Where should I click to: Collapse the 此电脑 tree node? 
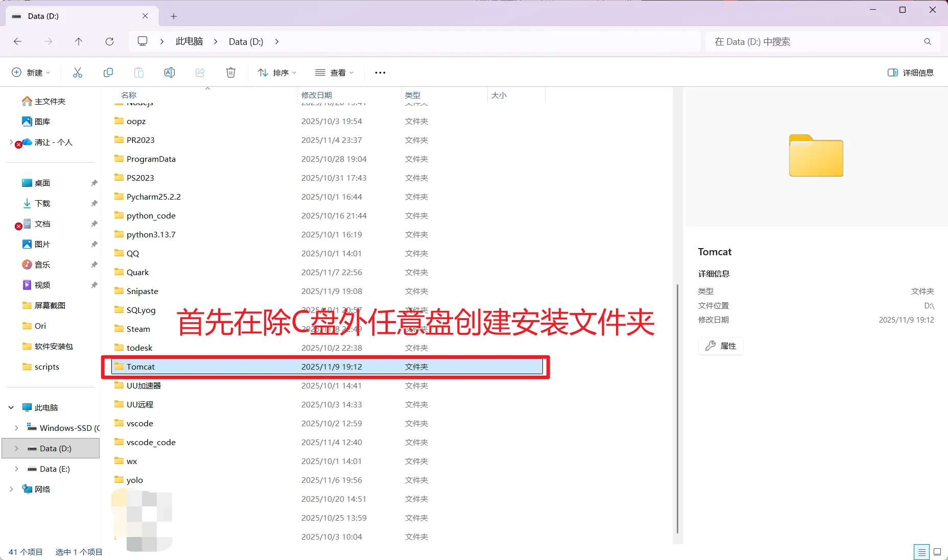click(x=11, y=407)
